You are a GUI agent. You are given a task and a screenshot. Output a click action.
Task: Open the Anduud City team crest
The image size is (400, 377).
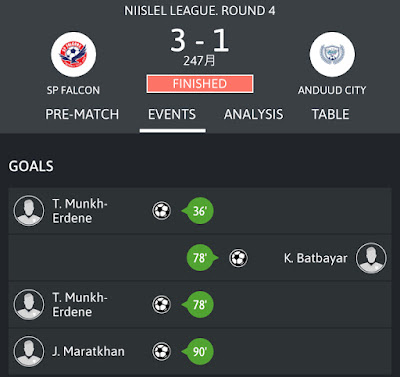point(332,54)
